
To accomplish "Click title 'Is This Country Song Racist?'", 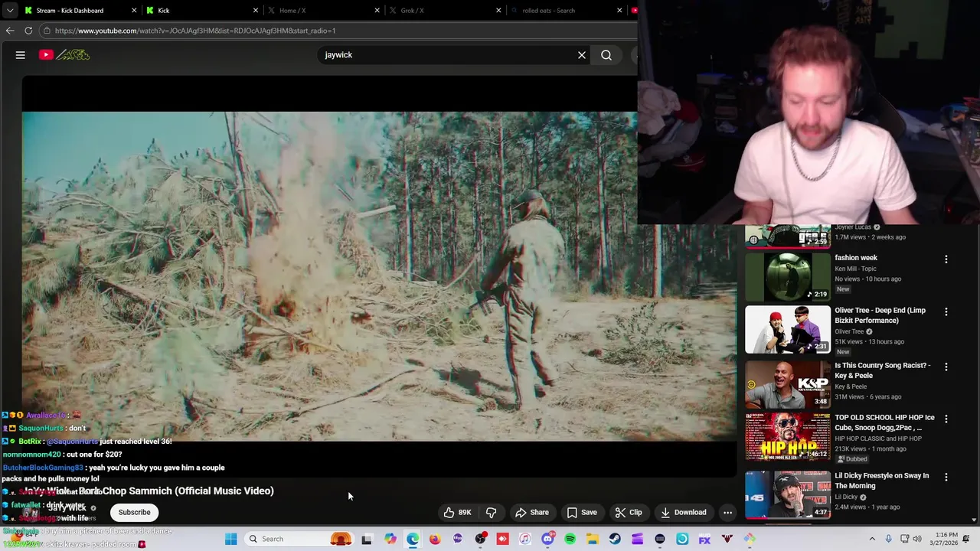I will click(883, 370).
